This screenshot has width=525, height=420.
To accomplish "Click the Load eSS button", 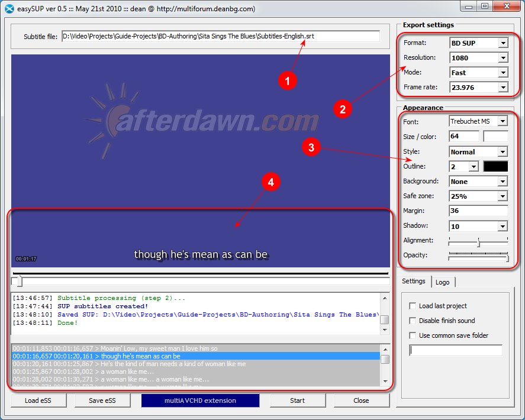I will coord(38,400).
